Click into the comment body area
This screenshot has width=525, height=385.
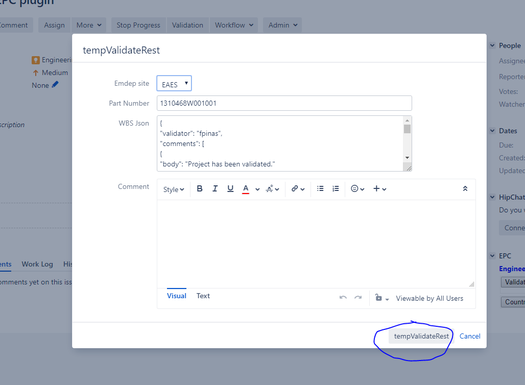316,243
